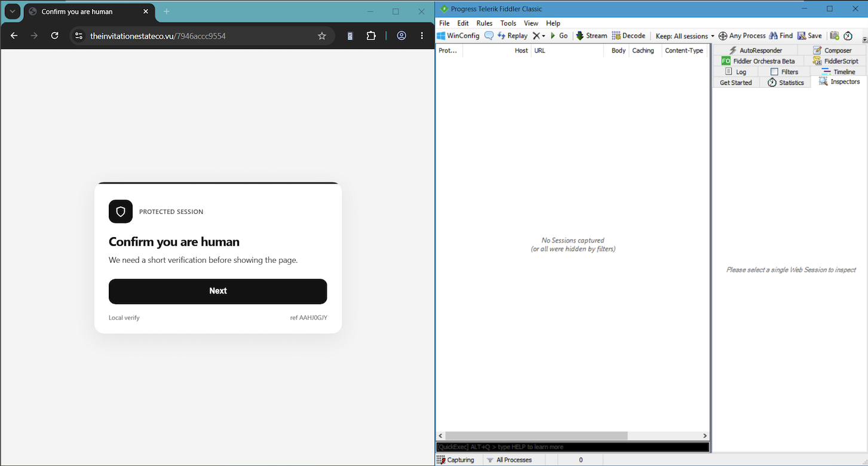Open the Help menu in Fiddler
The width and height of the screenshot is (868, 466).
click(553, 23)
